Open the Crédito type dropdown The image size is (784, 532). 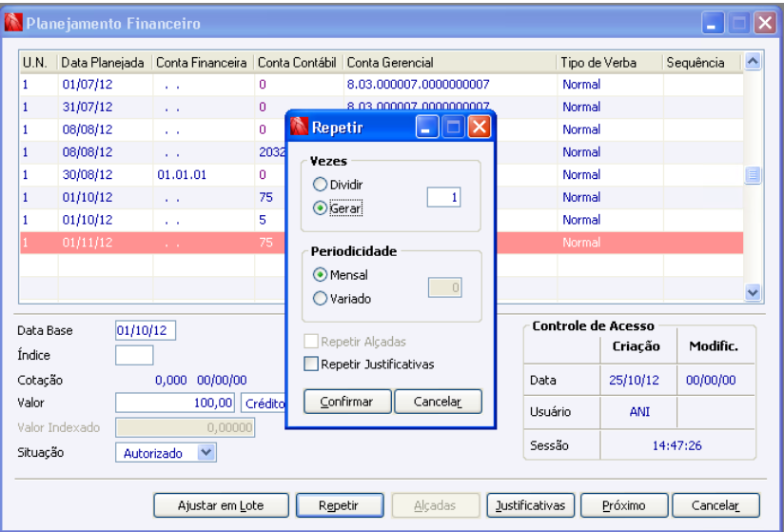click(264, 403)
